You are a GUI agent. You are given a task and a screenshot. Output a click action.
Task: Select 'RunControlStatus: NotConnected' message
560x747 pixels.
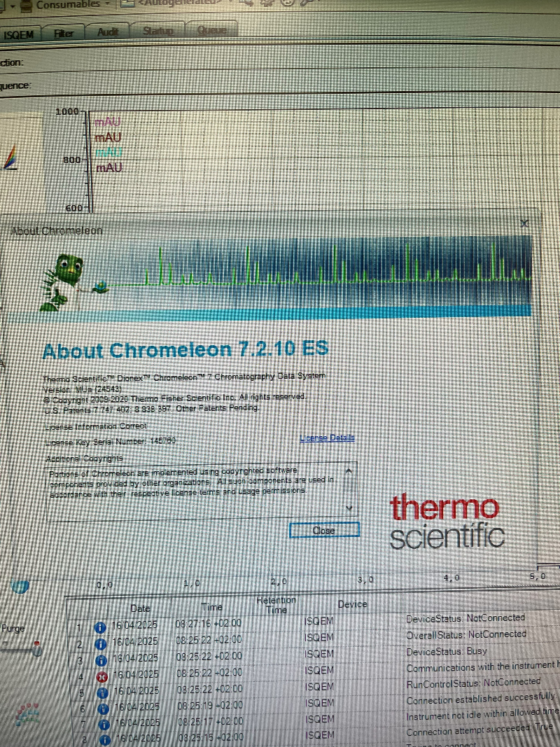tap(473, 683)
